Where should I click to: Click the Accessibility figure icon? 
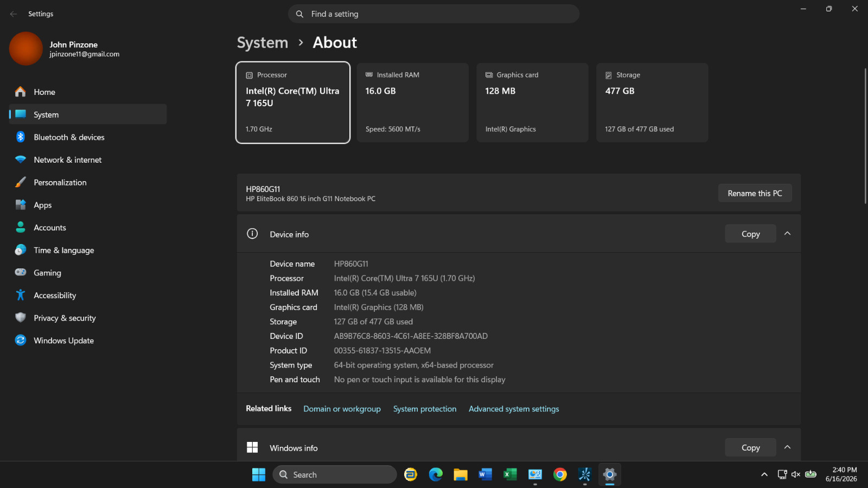[21, 295]
